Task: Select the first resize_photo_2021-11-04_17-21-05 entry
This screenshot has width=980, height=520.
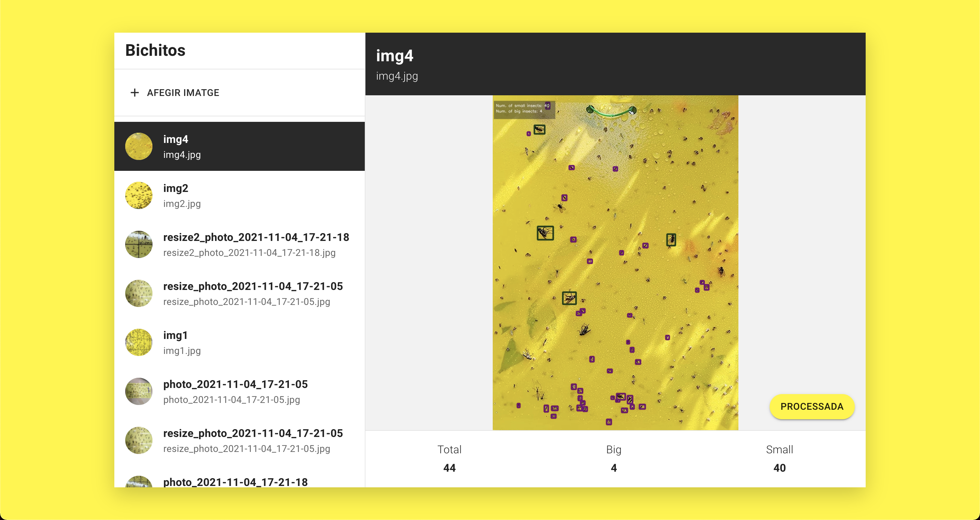Action: pos(252,287)
